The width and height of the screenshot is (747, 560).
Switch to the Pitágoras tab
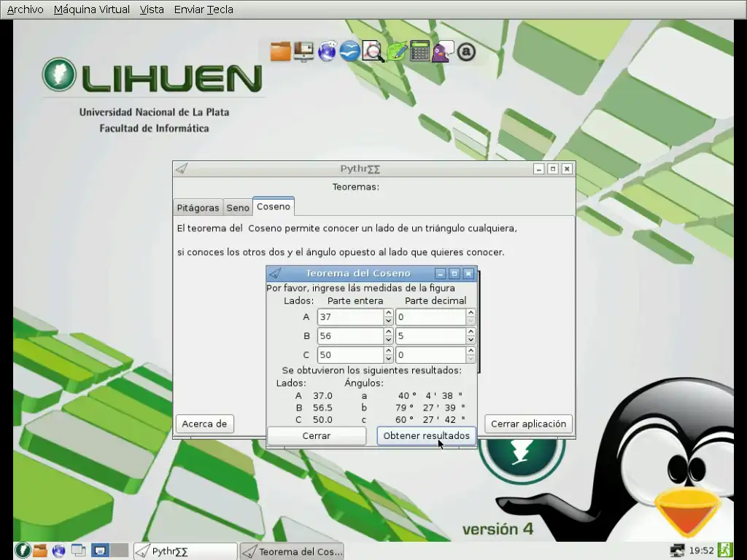(x=198, y=208)
